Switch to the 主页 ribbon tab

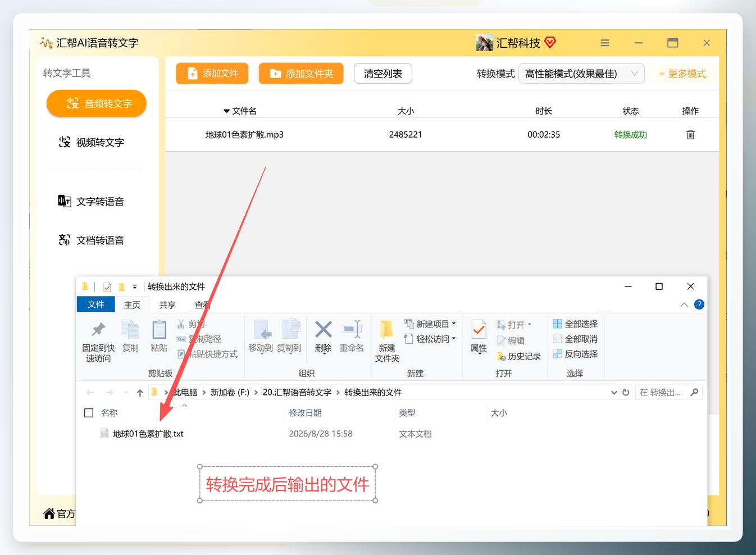(132, 304)
